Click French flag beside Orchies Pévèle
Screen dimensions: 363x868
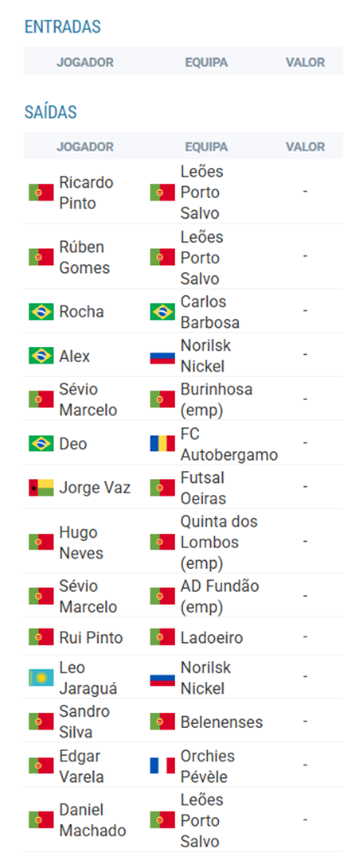162,765
